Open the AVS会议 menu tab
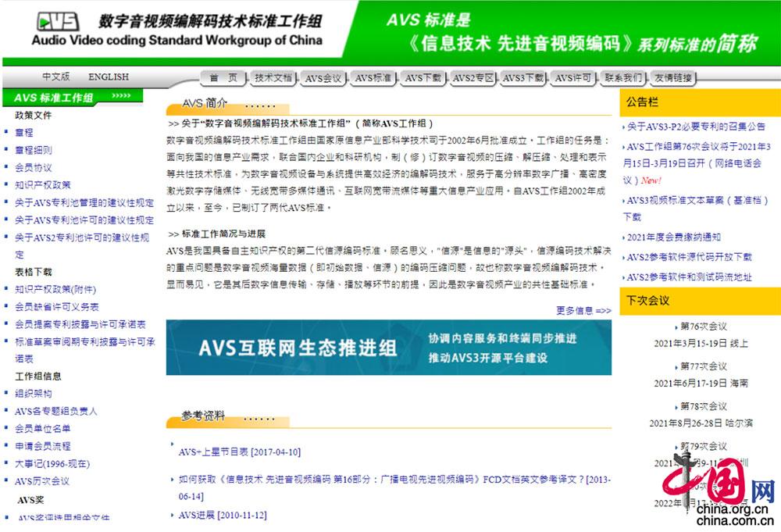This screenshot has height=532, width=781. click(323, 78)
